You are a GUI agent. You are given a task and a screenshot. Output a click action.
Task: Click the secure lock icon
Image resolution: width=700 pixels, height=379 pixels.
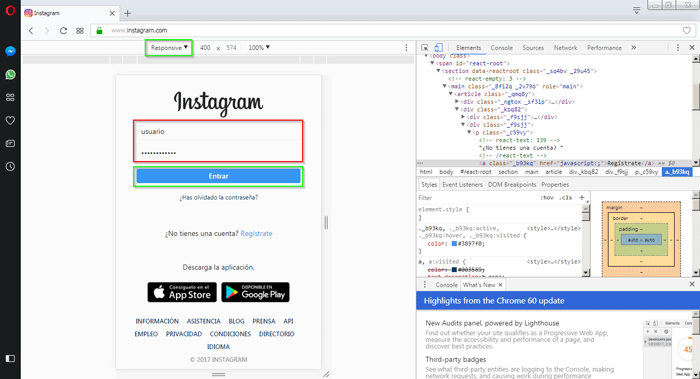[99, 30]
